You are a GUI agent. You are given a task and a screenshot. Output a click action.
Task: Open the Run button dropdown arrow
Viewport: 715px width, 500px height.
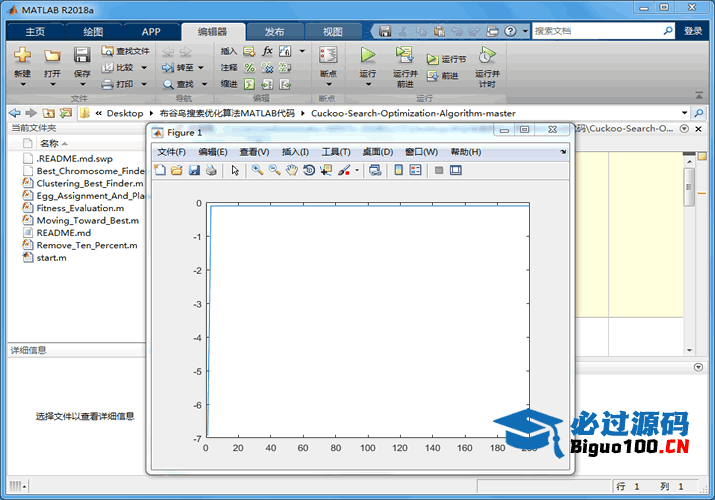[368, 84]
